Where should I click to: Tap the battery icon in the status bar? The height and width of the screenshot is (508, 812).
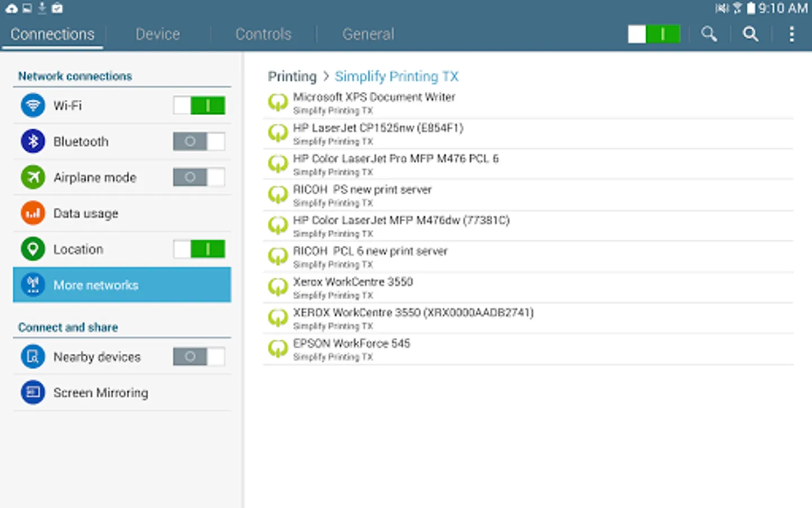[751, 8]
